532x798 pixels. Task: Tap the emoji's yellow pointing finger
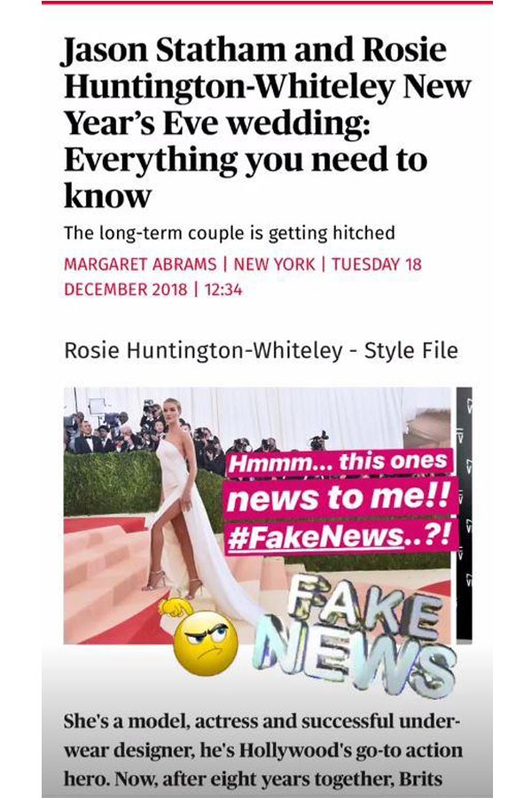pos(176,607)
